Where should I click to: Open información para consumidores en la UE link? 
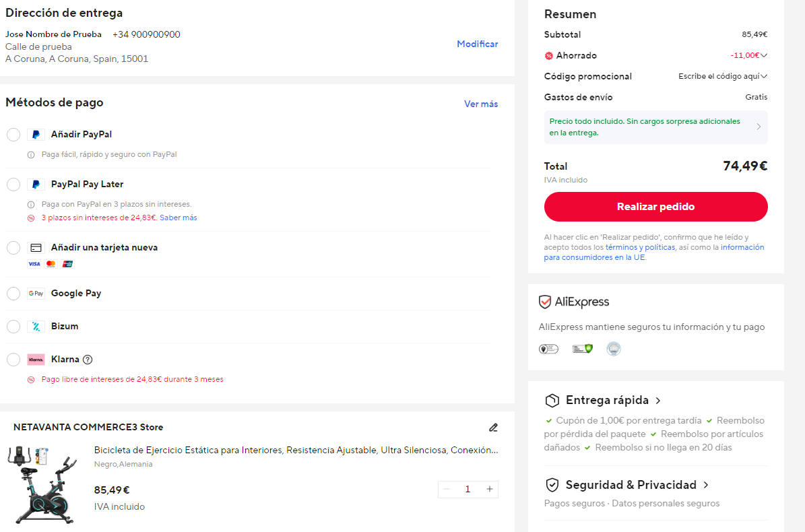pyautogui.click(x=654, y=253)
